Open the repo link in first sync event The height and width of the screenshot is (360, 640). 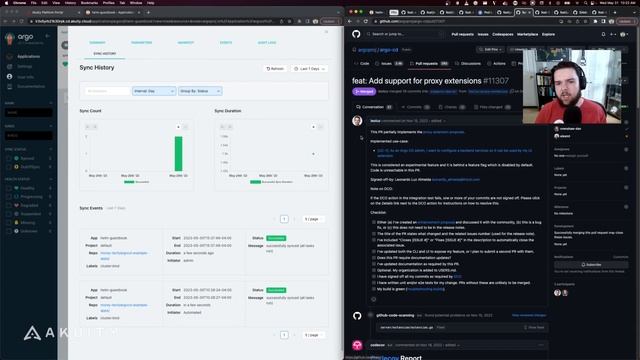123,256
